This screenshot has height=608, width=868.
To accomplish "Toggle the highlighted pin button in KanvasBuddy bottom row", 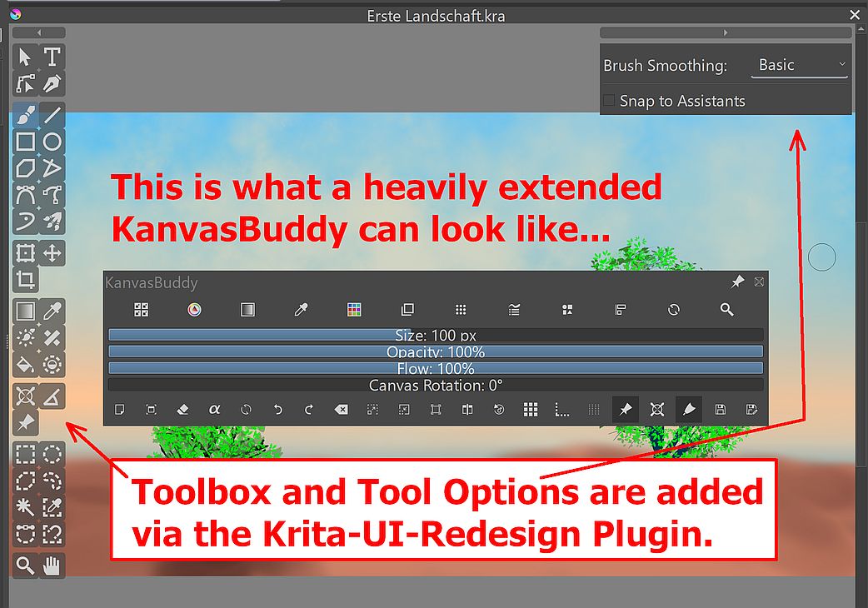I will point(626,410).
